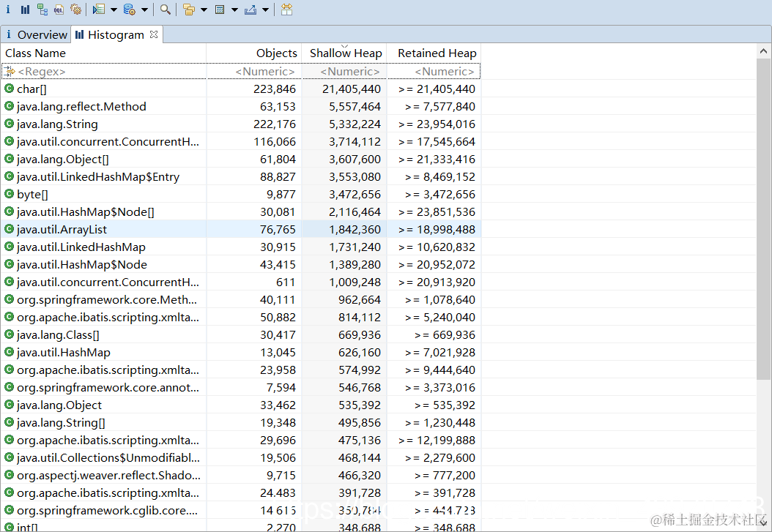Image resolution: width=772 pixels, height=532 pixels.
Task: Click the Retained Heap value >= 18,998,488
Action: point(437,230)
